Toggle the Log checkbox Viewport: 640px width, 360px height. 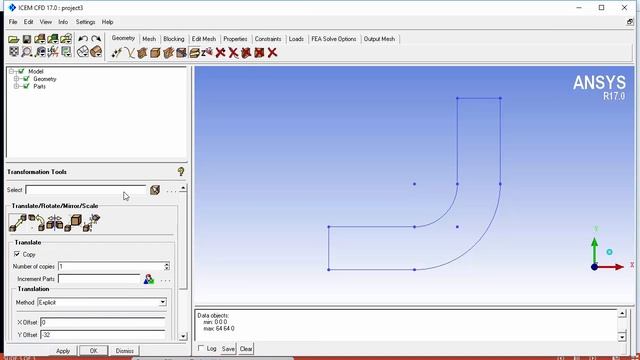(201, 348)
